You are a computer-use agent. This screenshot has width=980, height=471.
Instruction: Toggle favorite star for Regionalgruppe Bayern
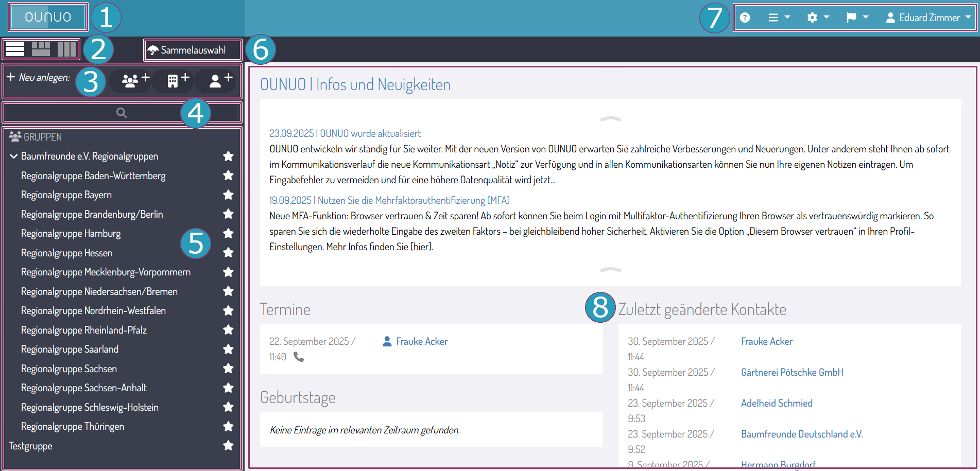pyautogui.click(x=228, y=195)
